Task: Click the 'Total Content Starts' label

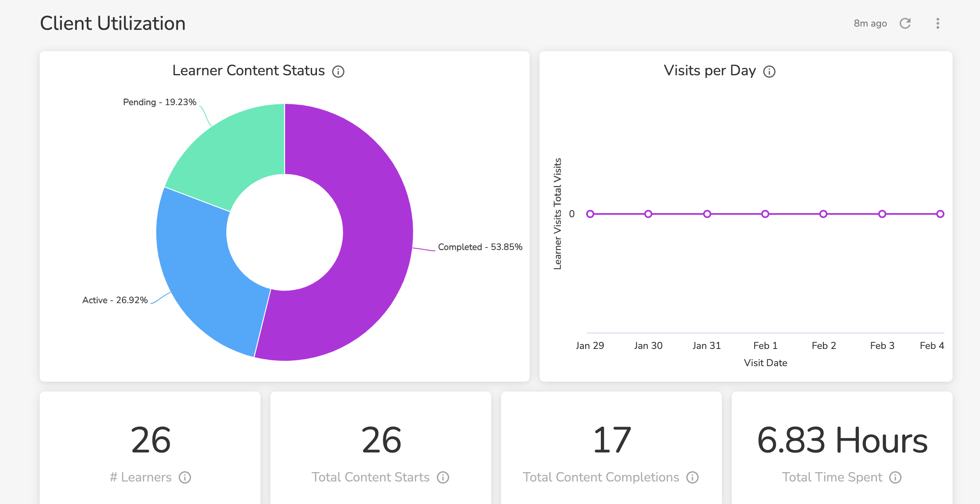Action: [x=371, y=477]
